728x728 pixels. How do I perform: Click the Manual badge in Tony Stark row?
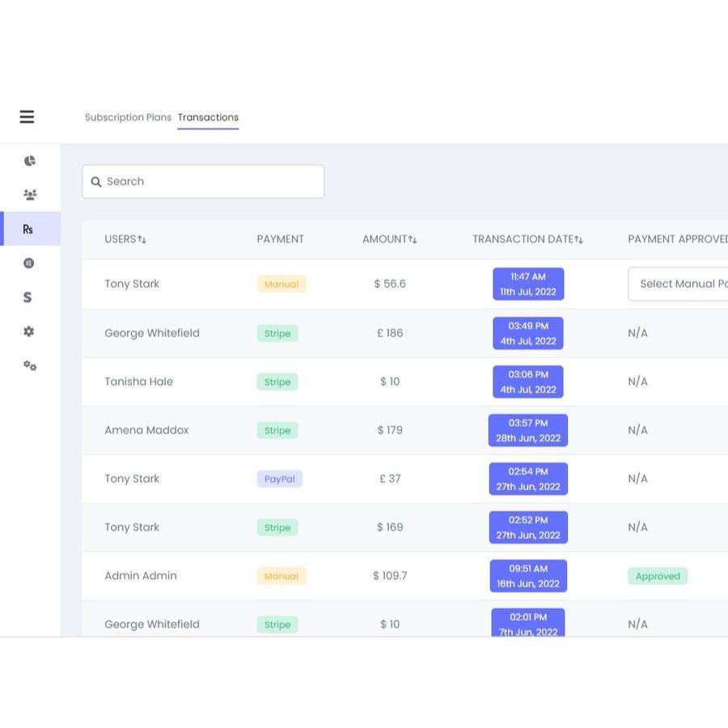pyautogui.click(x=281, y=284)
